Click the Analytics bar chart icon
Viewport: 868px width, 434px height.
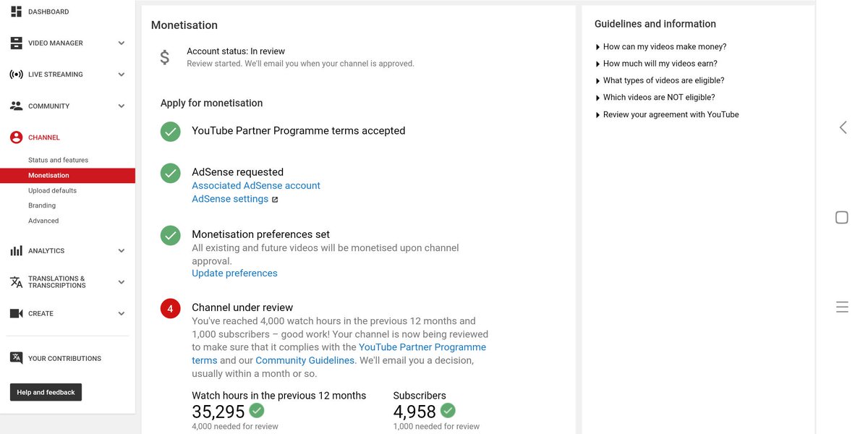point(16,251)
